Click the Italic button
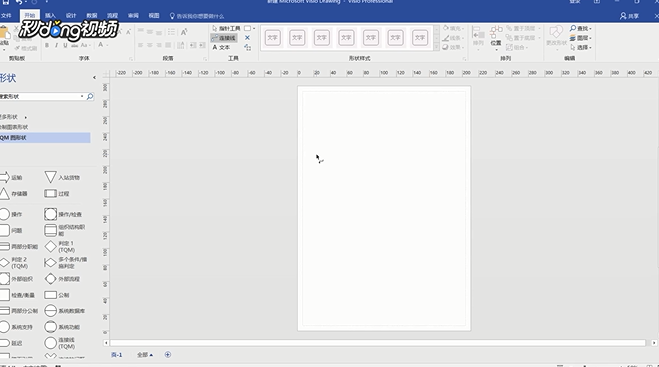 click(x=56, y=45)
